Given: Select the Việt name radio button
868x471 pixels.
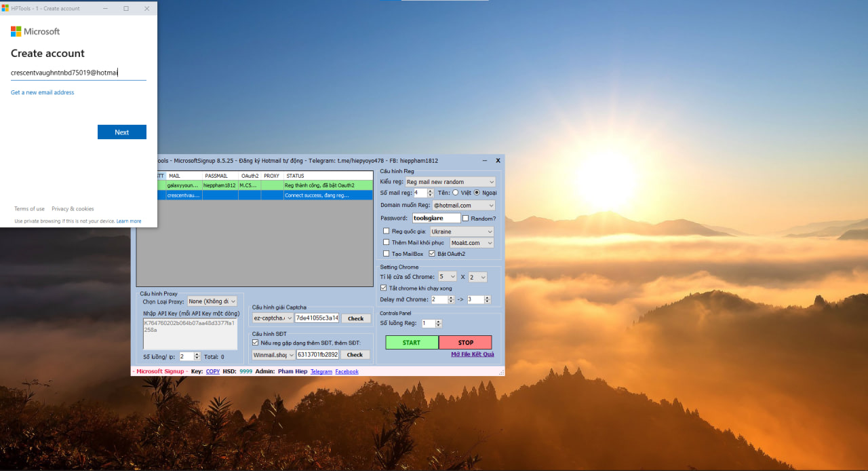Looking at the screenshot, I should [x=456, y=193].
